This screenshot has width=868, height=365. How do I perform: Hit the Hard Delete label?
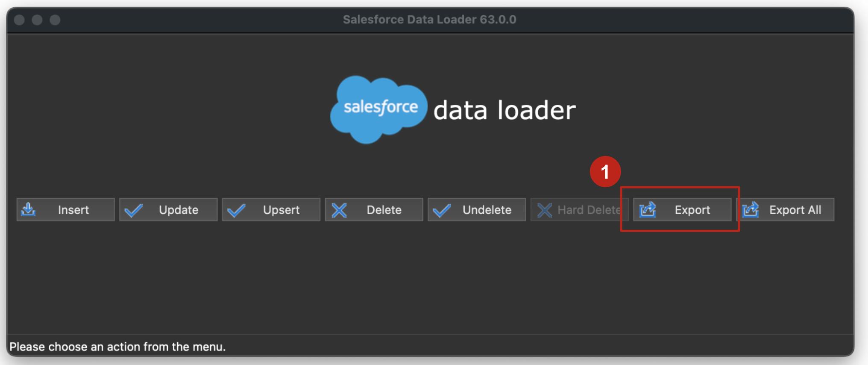tap(589, 210)
